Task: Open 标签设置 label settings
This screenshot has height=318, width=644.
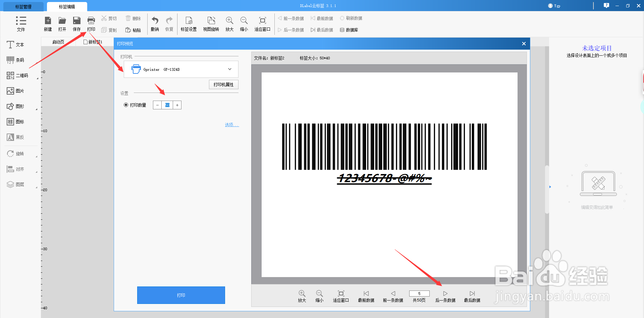Action: click(x=189, y=24)
